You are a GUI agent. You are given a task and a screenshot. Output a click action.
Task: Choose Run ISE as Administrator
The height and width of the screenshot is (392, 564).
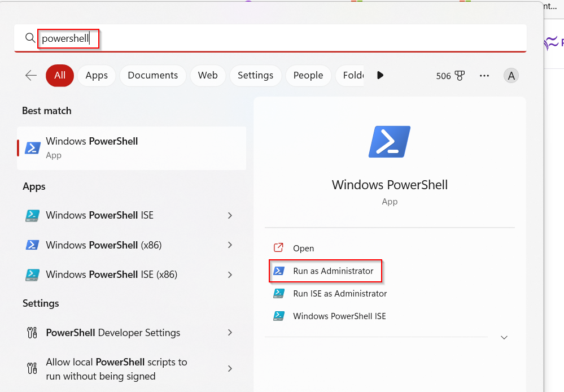point(340,293)
